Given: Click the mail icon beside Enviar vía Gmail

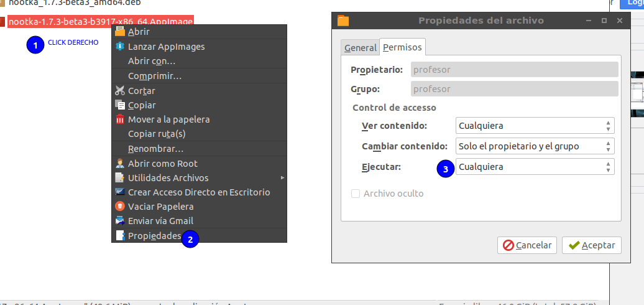Looking at the screenshot, I should (120, 221).
